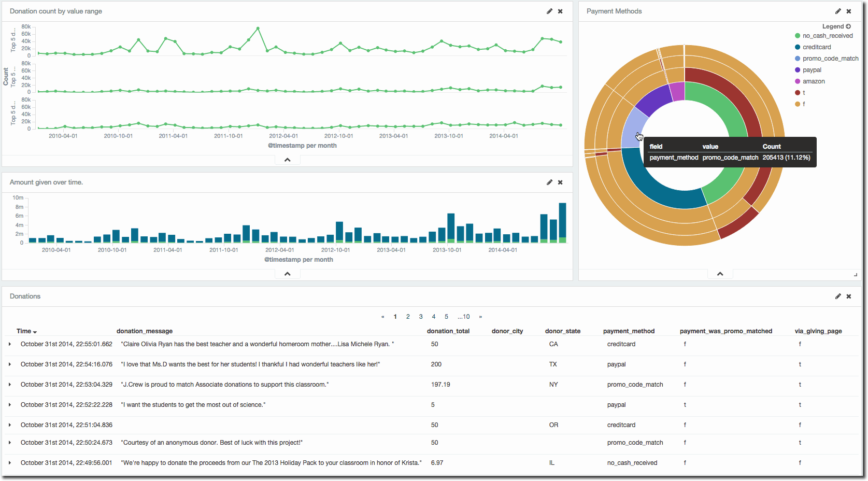Remove the Donations table panel

[x=849, y=296]
